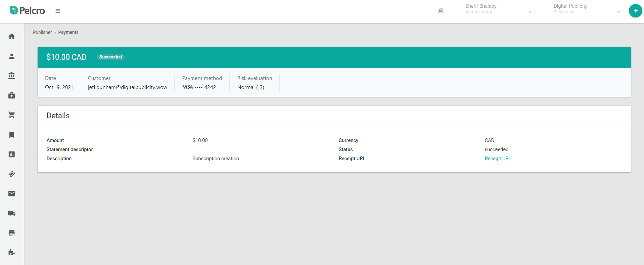Open the briefcase play icon in sidebar
The image size is (644, 265).
coord(12,95)
